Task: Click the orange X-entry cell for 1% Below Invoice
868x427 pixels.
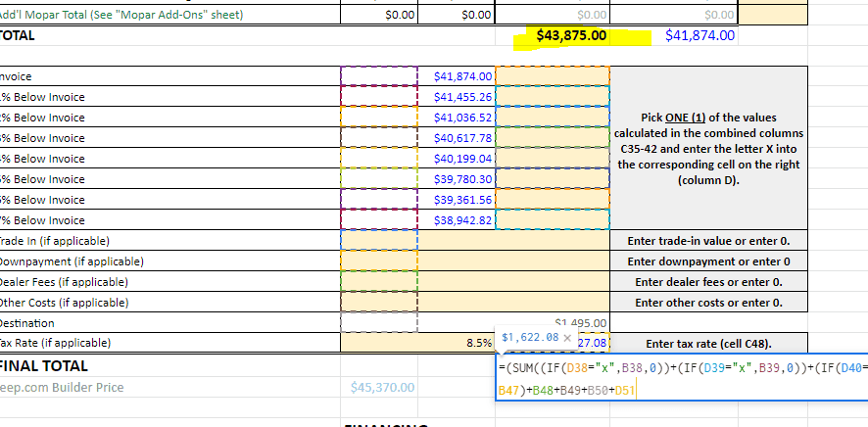Action: coord(553,97)
